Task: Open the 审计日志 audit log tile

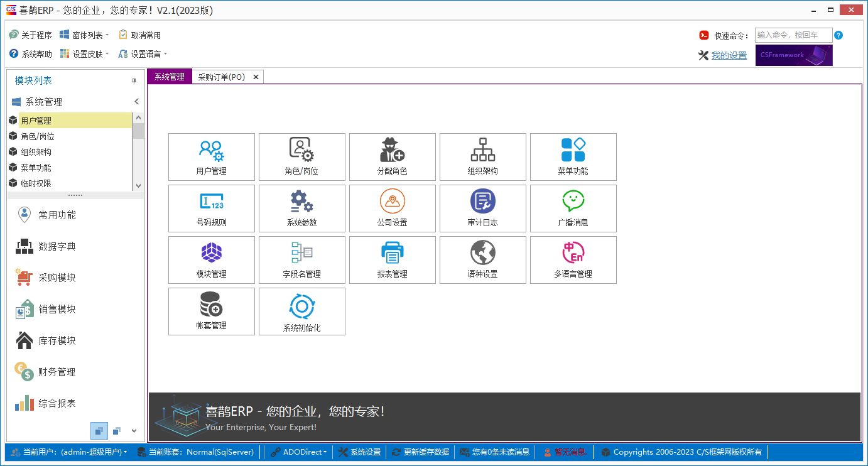Action: click(x=483, y=209)
